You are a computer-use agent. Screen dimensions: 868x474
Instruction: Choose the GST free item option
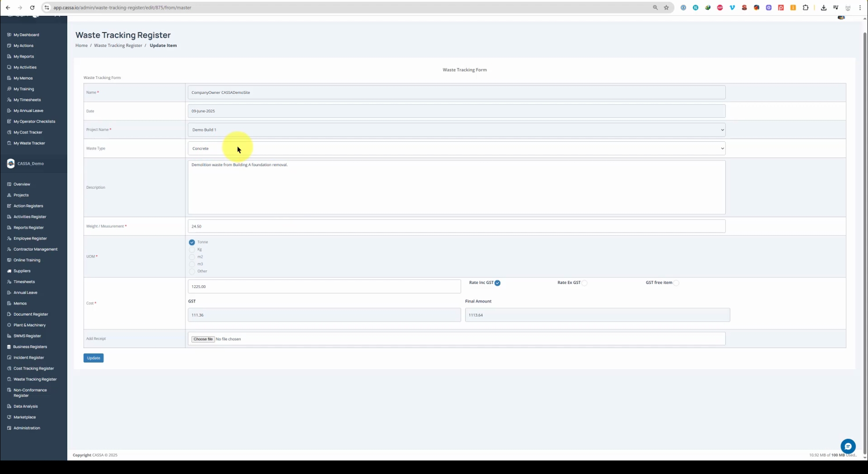(x=676, y=283)
